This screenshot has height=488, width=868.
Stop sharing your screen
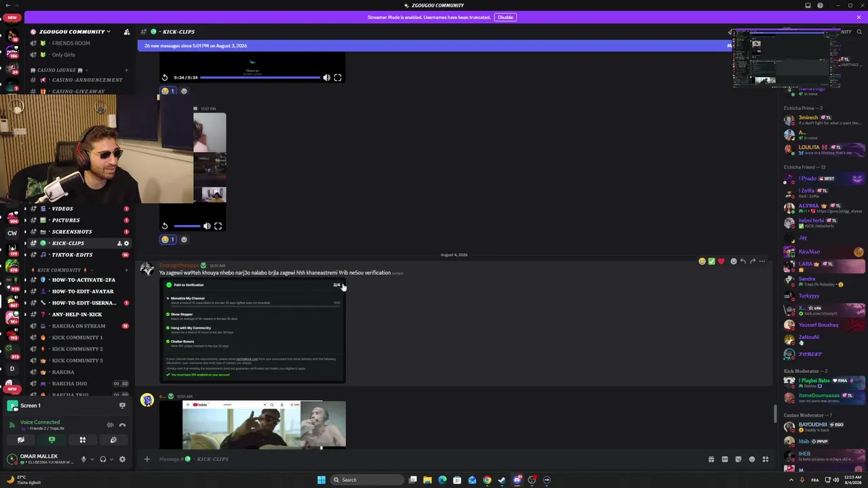(x=52, y=440)
